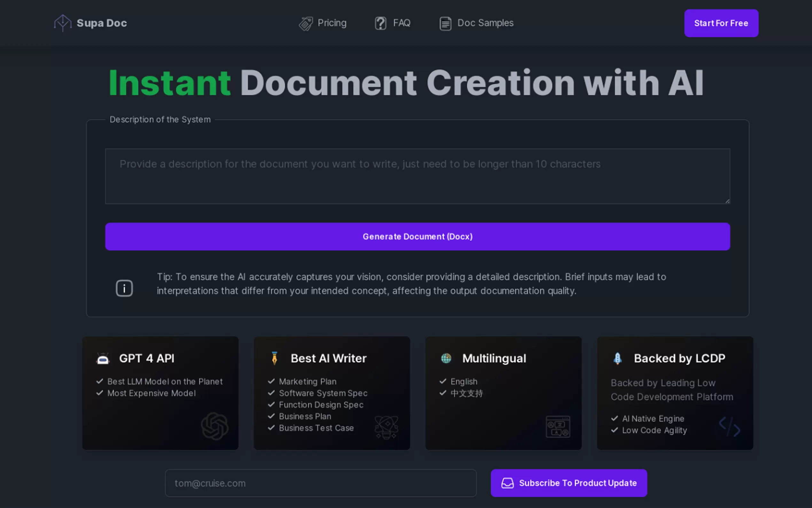Focus the system description text area
The image size is (812, 508).
(417, 176)
